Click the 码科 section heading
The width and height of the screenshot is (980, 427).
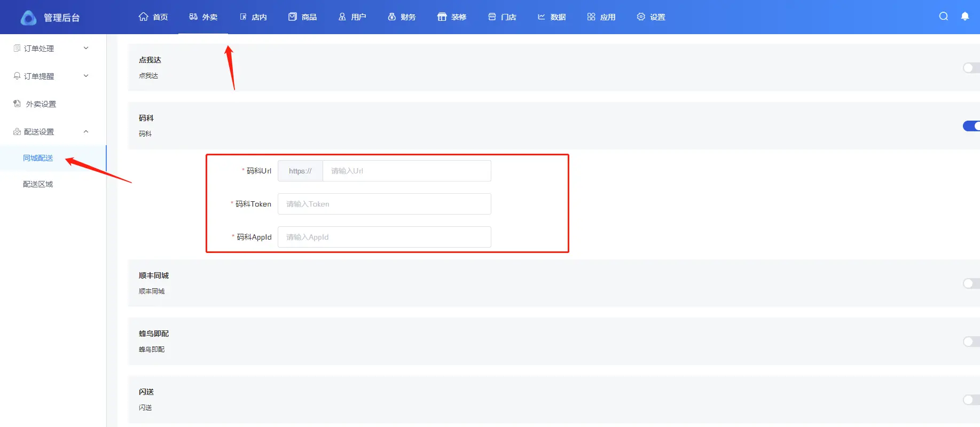click(x=146, y=118)
